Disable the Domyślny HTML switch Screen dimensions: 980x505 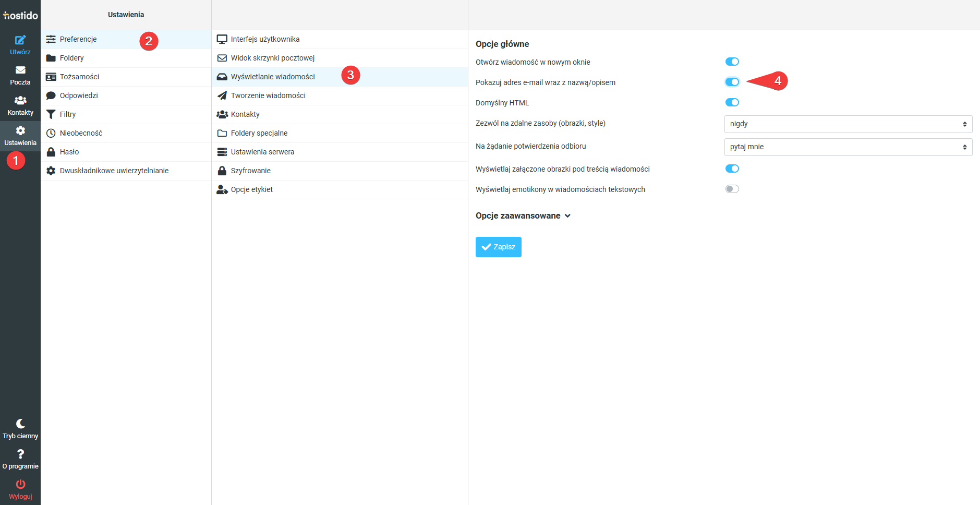tap(732, 102)
